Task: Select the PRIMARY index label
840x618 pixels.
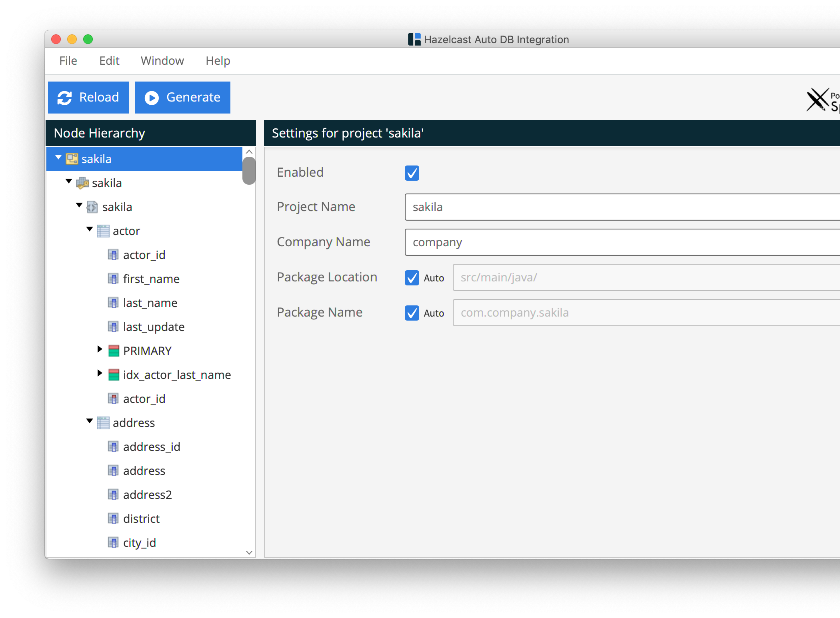Action: tap(148, 351)
